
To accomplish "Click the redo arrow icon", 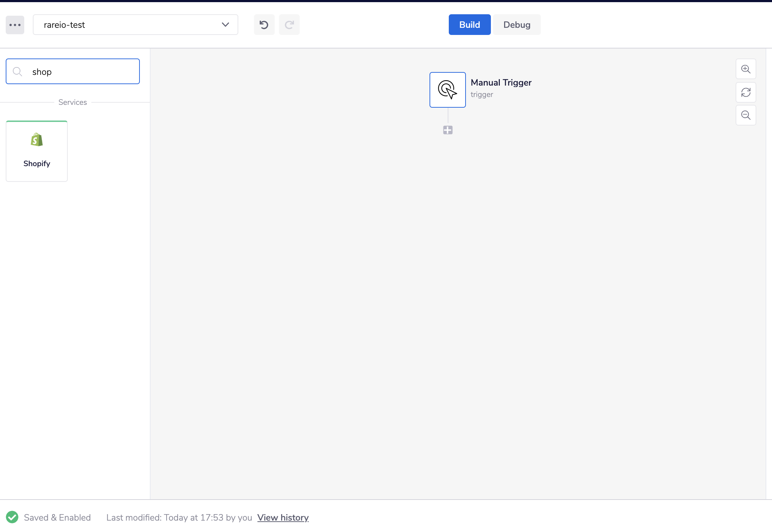I will [289, 25].
